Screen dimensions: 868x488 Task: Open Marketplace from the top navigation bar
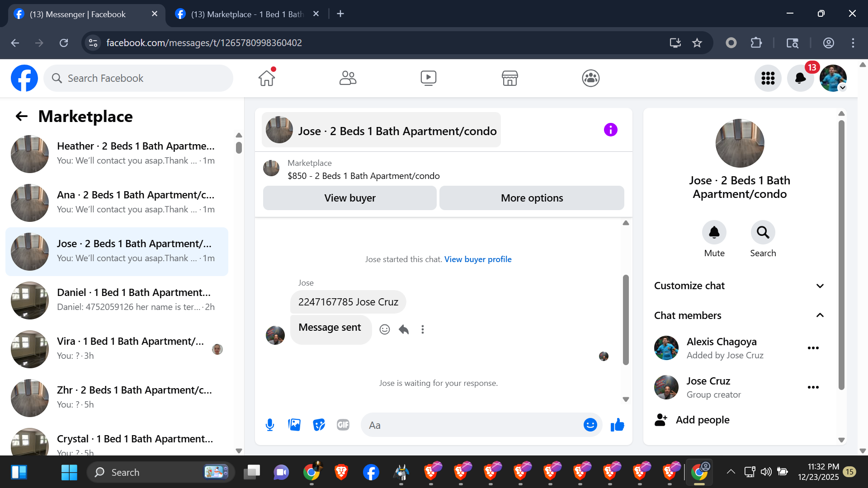pos(509,78)
